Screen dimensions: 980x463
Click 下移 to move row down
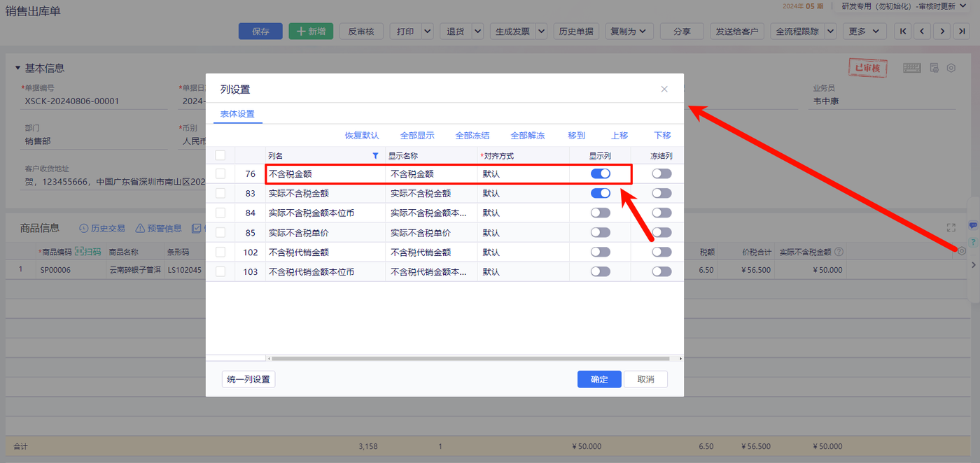click(x=662, y=136)
